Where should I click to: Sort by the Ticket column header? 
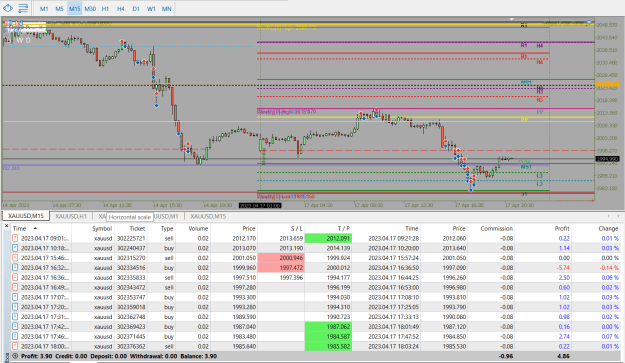coord(137,228)
